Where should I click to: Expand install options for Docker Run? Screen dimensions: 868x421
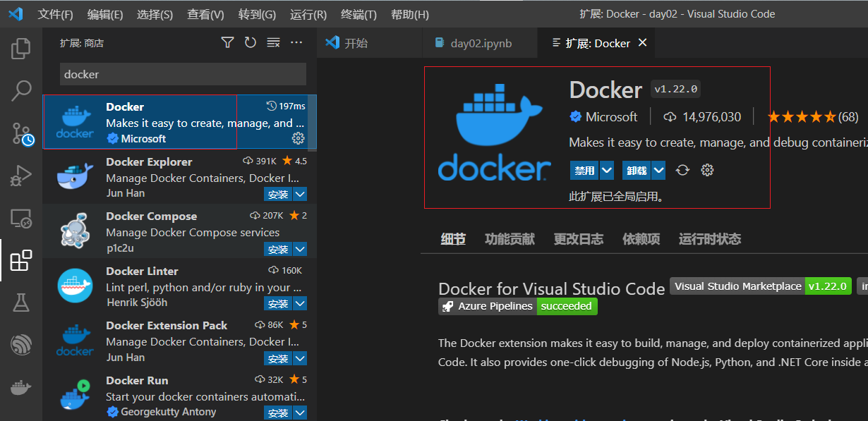point(300,413)
